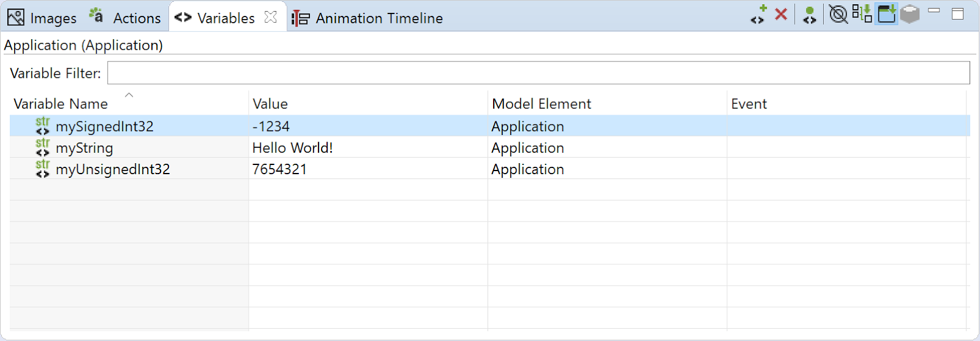
Task: Delete selected variable with red X
Action: point(781,13)
